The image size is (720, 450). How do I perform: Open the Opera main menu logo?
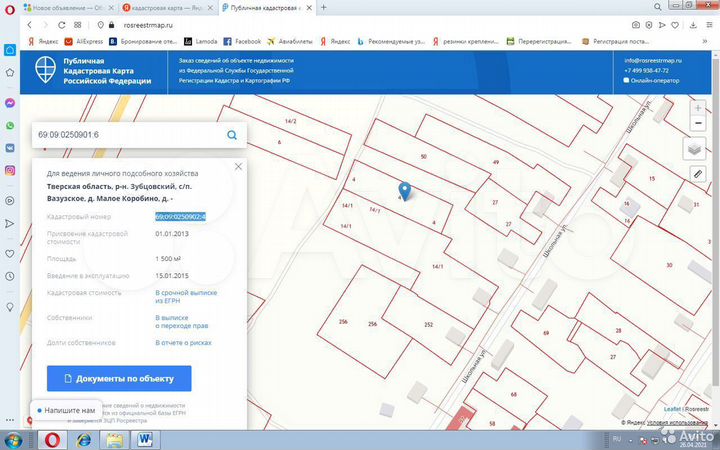pos(9,10)
